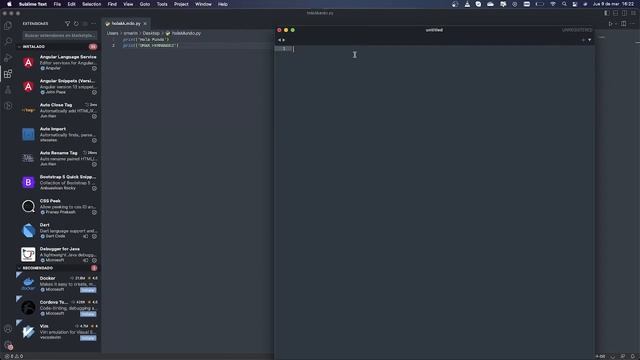
Task: Install the Docker extension
Action: pyautogui.click(x=88, y=290)
